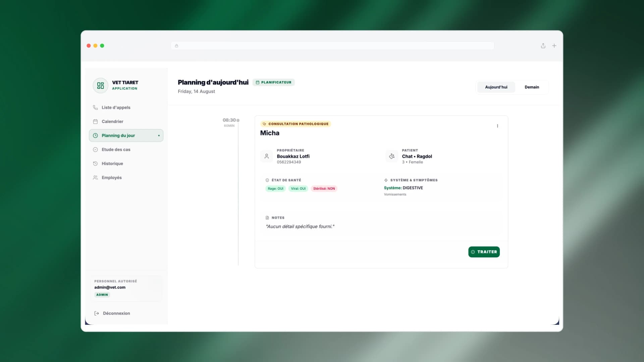
Task: Click the 3 • Femelle patient details
Action: click(x=413, y=162)
